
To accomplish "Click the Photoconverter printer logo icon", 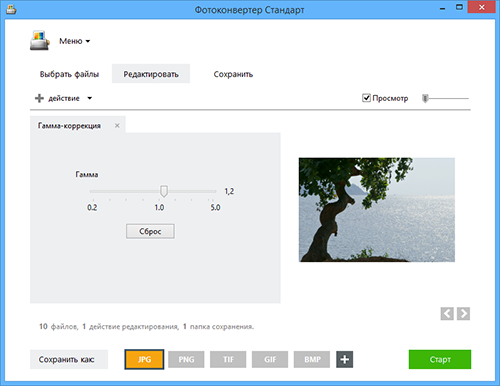I will [40, 40].
